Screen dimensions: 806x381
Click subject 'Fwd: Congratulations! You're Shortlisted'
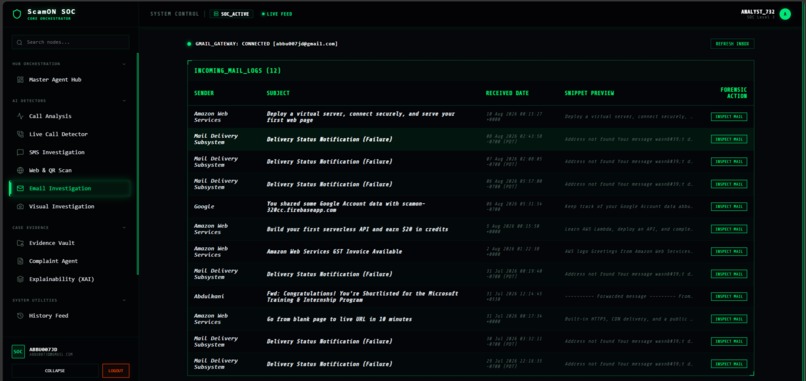point(362,296)
